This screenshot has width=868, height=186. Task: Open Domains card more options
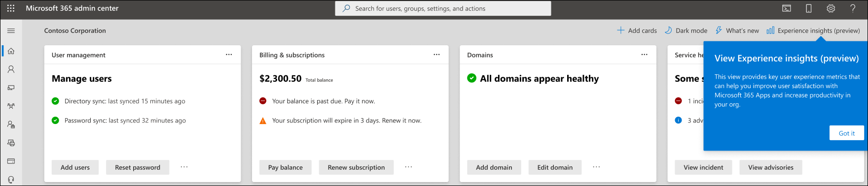[x=644, y=55]
